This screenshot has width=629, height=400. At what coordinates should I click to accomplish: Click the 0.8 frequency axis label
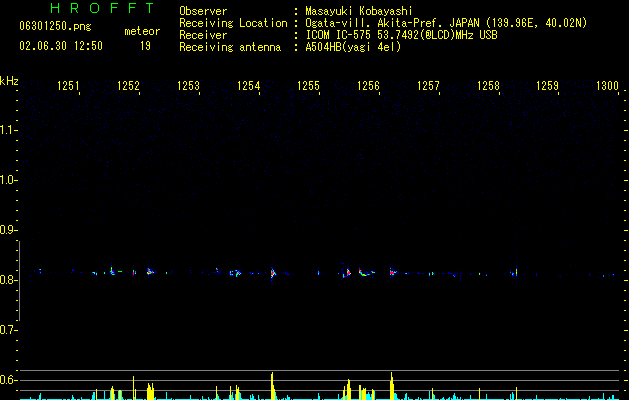(x=8, y=280)
